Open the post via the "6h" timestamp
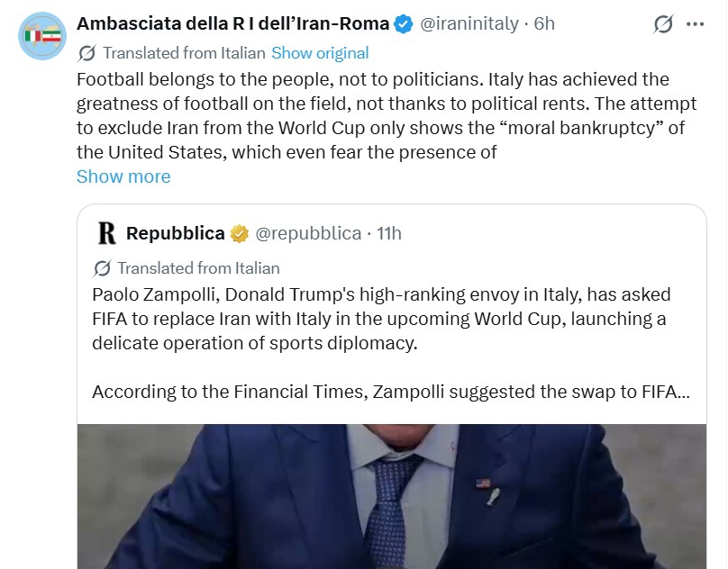The height and width of the screenshot is (569, 728). 544,24
